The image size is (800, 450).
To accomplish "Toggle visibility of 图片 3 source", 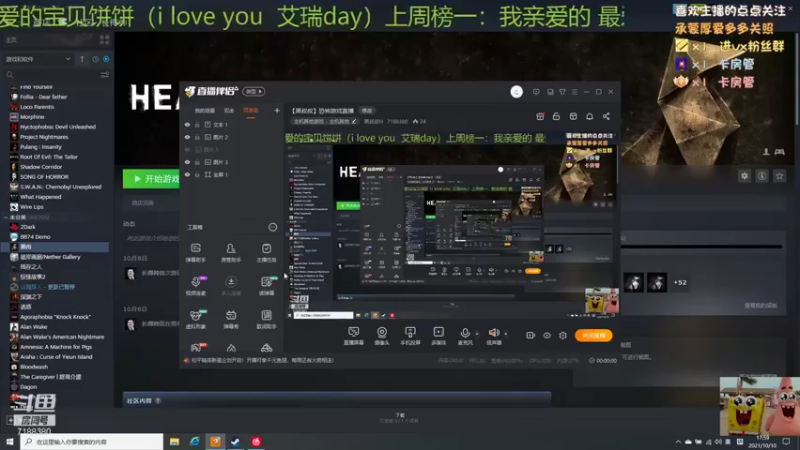I will pos(187,162).
